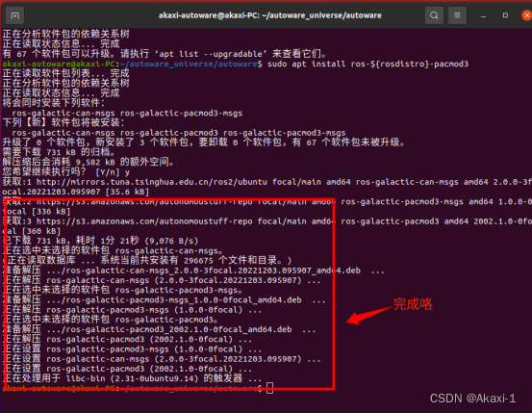
Task: Click the terminal title bar text
Action: [x=270, y=15]
